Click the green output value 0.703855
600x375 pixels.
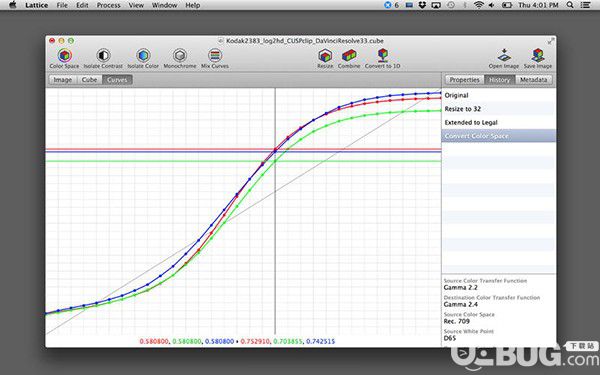tap(288, 341)
